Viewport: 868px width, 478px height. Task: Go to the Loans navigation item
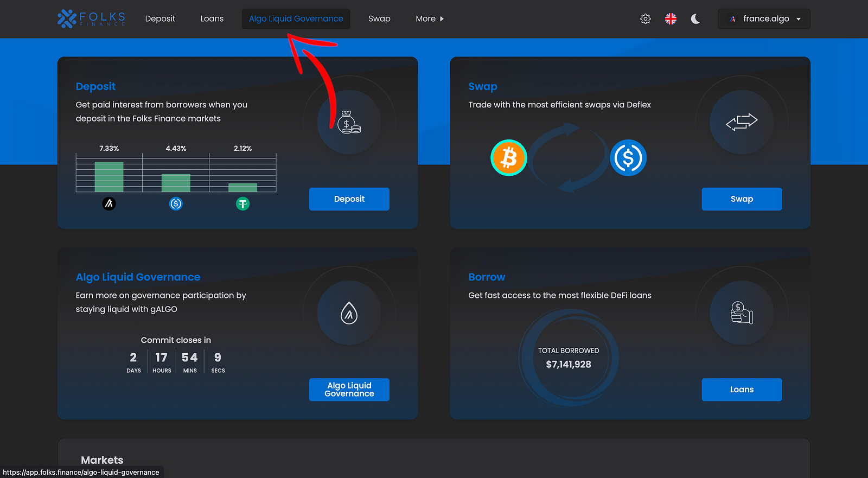tap(212, 19)
